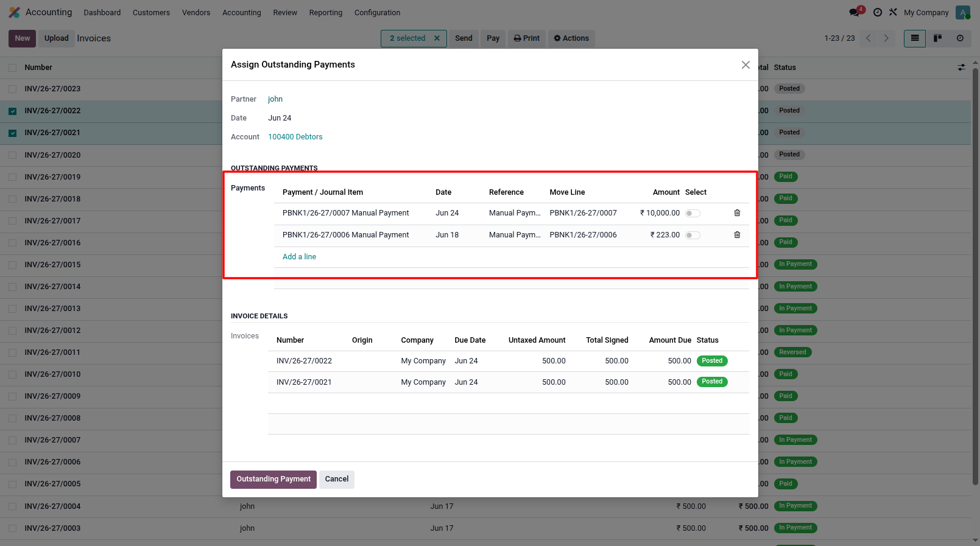Go to the next page of invoices
The image size is (980, 546).
tap(886, 38)
